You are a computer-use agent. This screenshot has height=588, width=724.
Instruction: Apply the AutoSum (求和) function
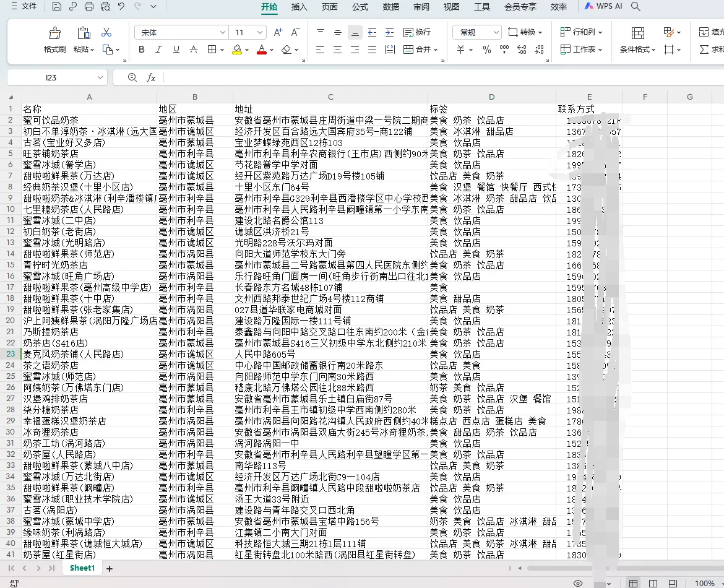click(x=707, y=50)
